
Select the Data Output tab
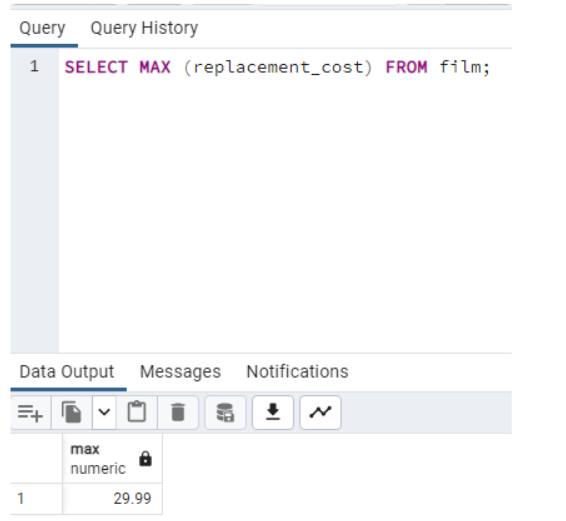point(67,372)
